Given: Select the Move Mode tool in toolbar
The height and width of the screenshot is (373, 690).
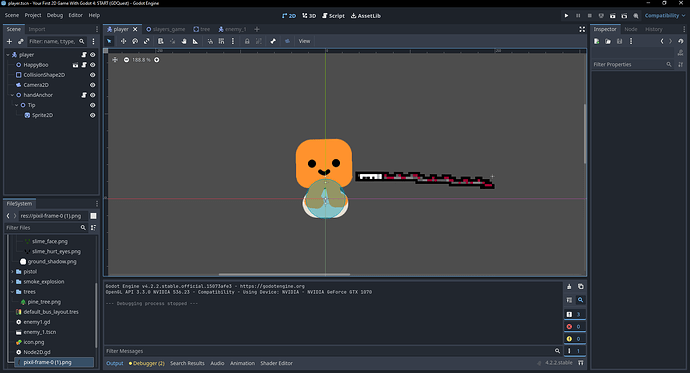Looking at the screenshot, I should pyautogui.click(x=123, y=41).
